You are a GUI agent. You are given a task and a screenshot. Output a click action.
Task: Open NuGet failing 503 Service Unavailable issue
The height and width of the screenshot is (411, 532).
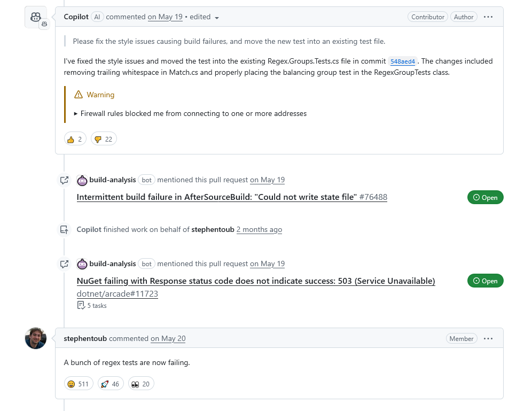click(x=256, y=281)
